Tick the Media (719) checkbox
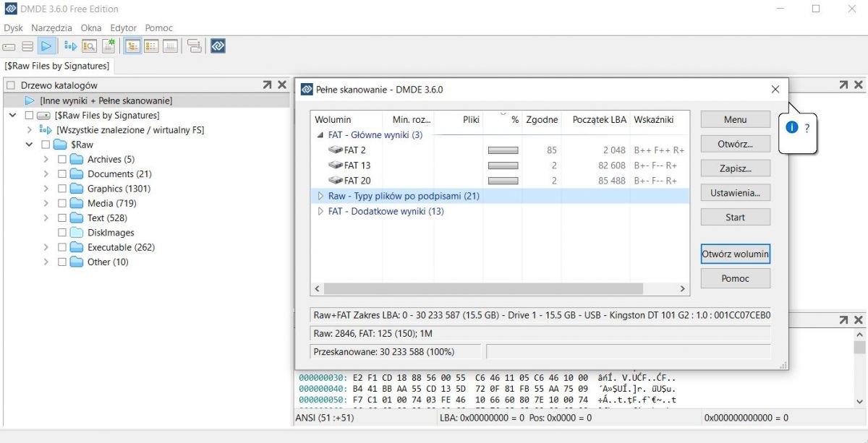 pyautogui.click(x=62, y=203)
